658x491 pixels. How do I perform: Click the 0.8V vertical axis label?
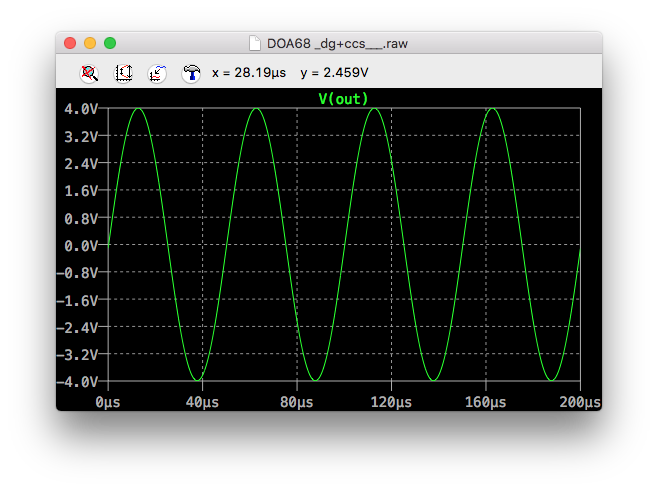pyautogui.click(x=81, y=219)
